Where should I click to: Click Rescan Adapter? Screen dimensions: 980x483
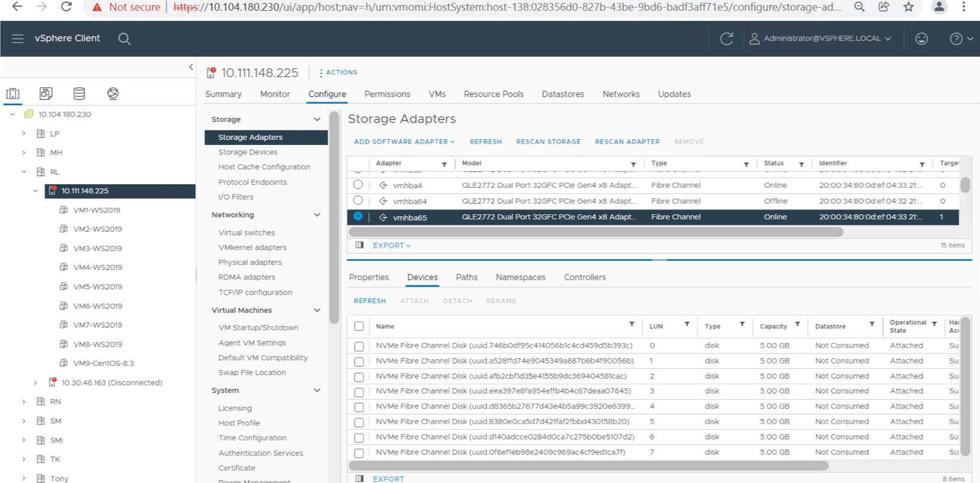(x=628, y=142)
